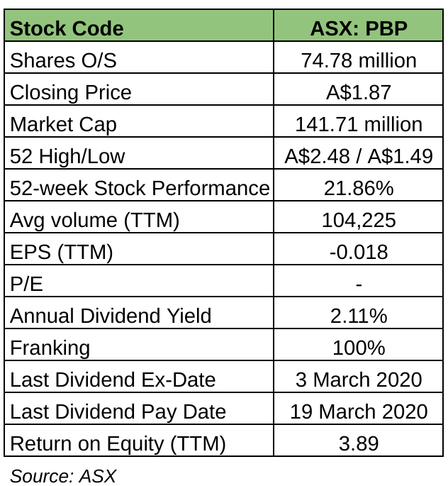Click the 19 March 2020 pay date cell
This screenshot has height=486, width=448.
pos(358,412)
